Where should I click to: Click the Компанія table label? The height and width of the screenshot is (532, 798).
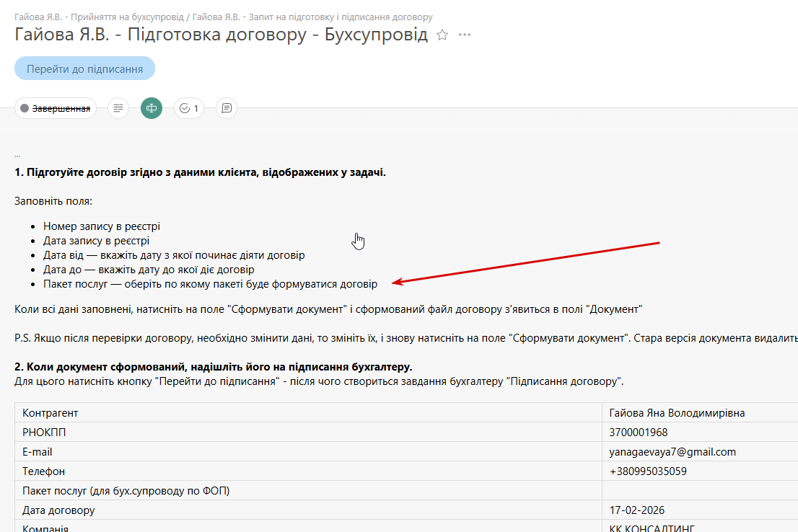pyautogui.click(x=45, y=528)
